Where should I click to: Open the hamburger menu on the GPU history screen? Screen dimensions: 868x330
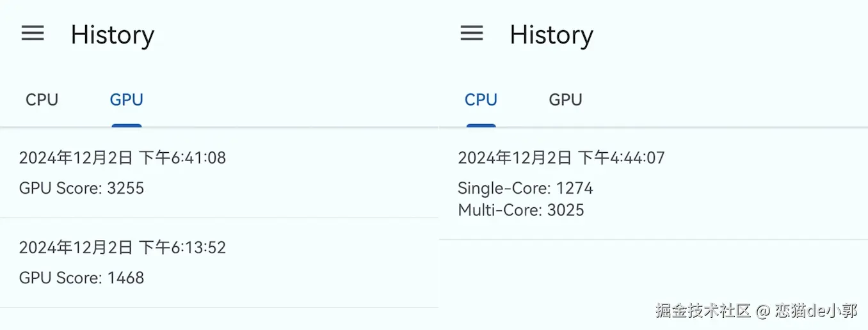(33, 33)
